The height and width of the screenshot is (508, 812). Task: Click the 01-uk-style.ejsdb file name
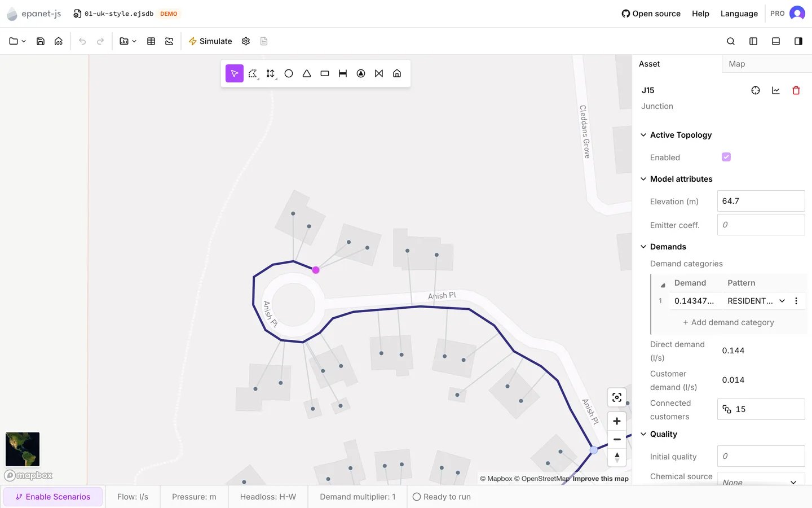119,14
